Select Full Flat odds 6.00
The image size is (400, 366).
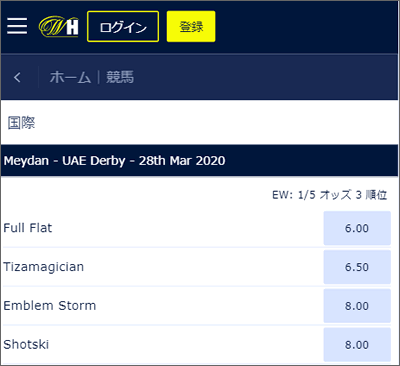tap(357, 228)
